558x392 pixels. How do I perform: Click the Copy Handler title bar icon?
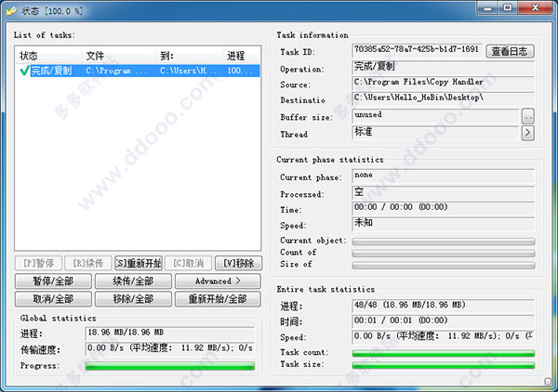tap(11, 10)
